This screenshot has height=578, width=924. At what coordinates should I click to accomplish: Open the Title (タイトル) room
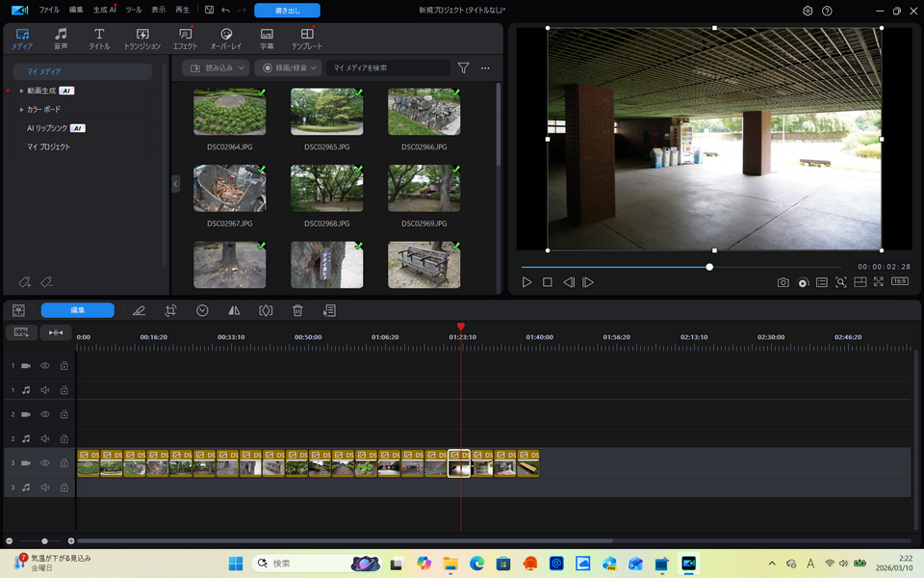click(99, 39)
